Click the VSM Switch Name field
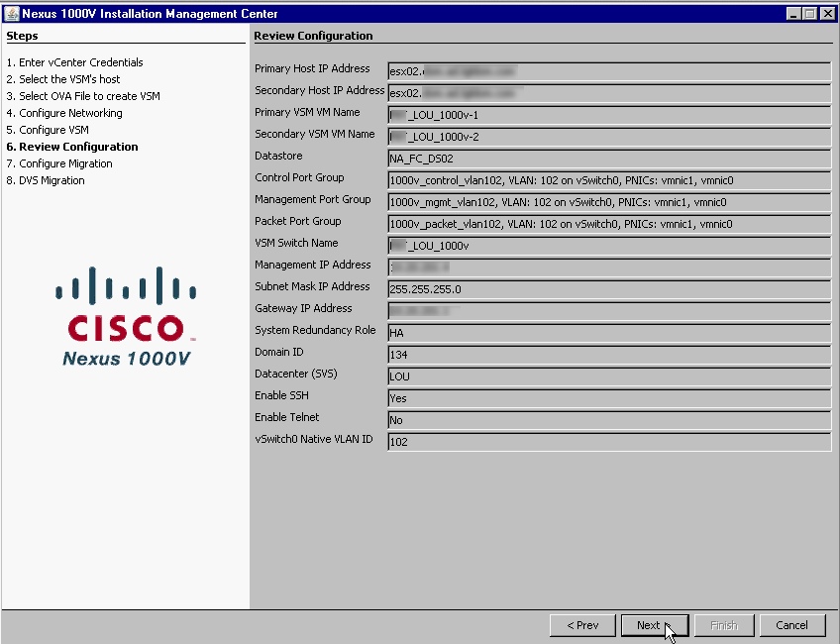The height and width of the screenshot is (644, 840). pyautogui.click(x=609, y=246)
